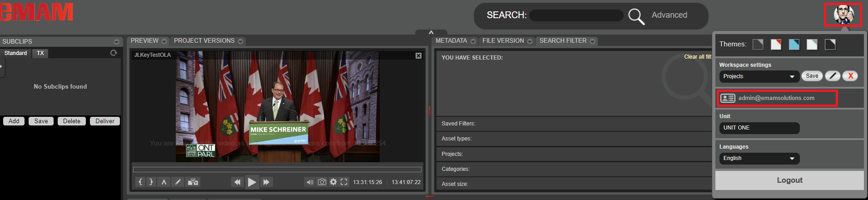Select the PREVIEW tab

[144, 40]
